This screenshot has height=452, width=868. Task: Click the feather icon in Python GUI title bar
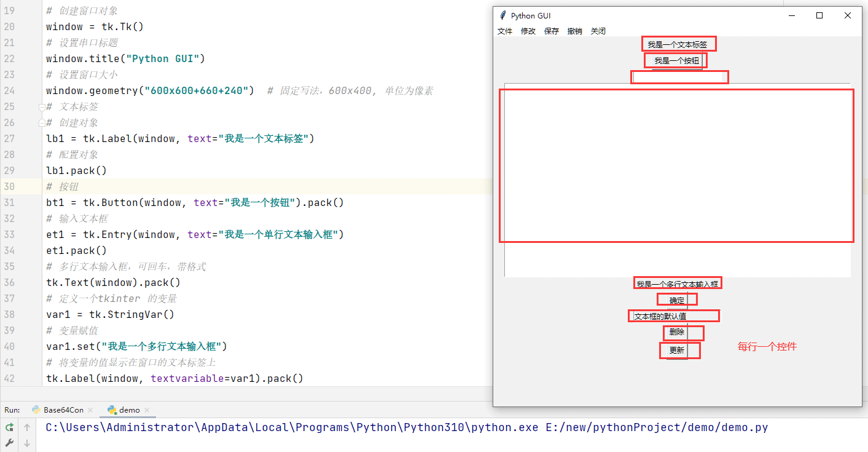coord(503,15)
